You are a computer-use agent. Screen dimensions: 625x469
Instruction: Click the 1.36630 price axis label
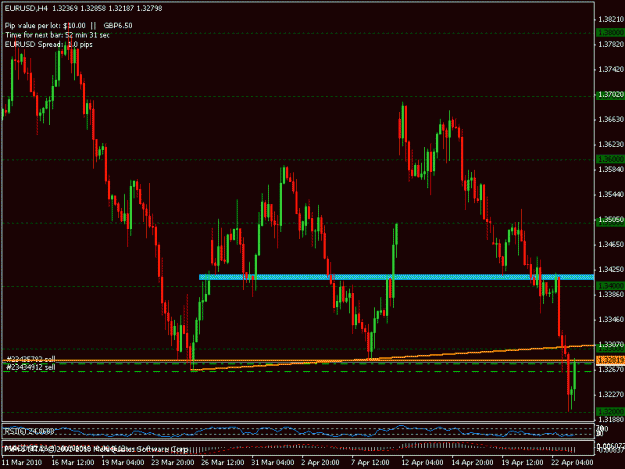[x=611, y=120]
